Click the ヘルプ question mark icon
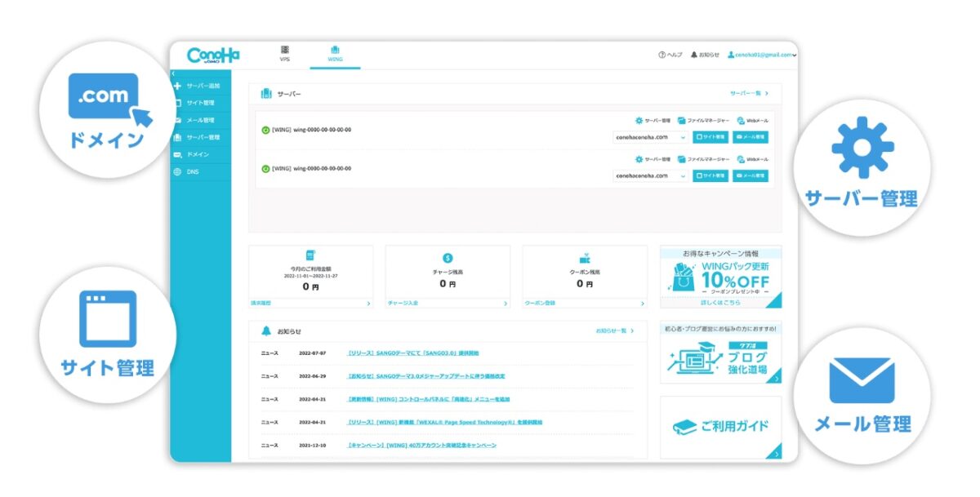Viewport: 980px width, 497px height. pyautogui.click(x=662, y=55)
